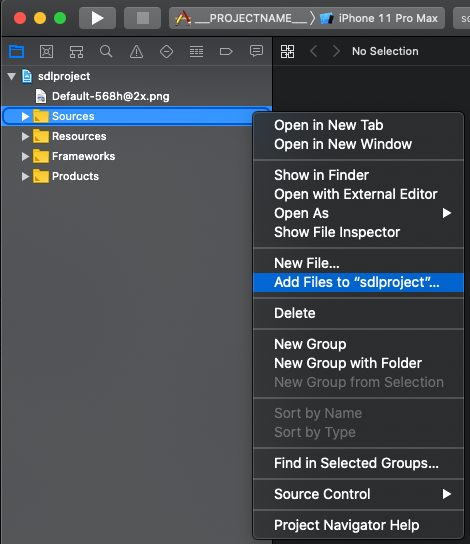470x544 pixels.
Task: Close the Xcode window red button
Action: pyautogui.click(x=20, y=18)
